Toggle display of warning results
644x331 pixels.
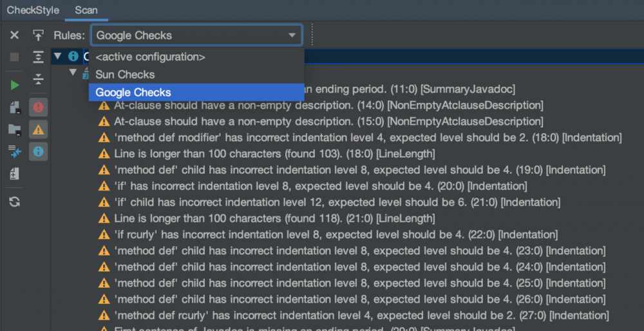(38, 129)
